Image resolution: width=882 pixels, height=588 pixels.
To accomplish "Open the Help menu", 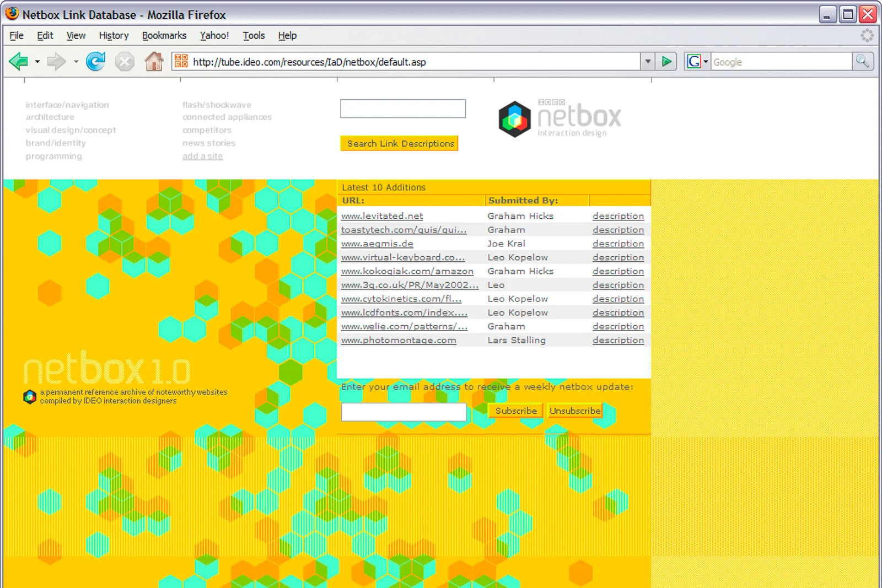I will pos(287,35).
